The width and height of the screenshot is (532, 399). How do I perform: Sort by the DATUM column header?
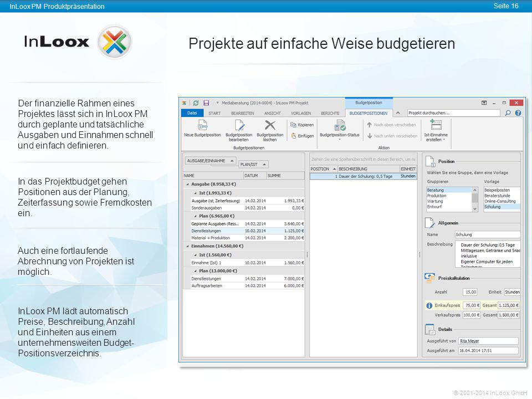click(x=255, y=176)
